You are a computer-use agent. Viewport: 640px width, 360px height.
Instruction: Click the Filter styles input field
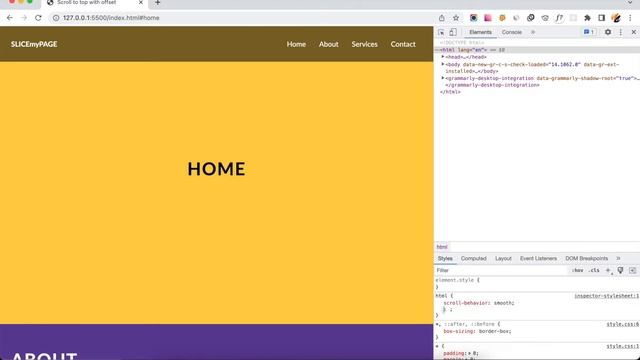tap(502, 270)
